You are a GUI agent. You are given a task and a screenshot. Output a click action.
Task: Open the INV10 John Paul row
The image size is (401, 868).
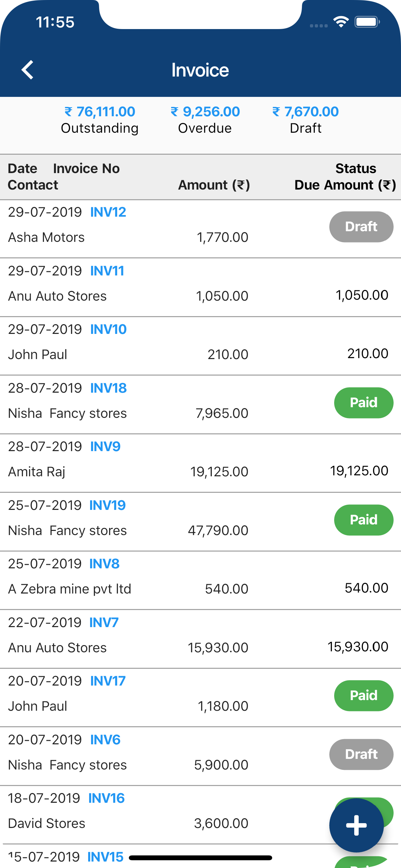200,346
